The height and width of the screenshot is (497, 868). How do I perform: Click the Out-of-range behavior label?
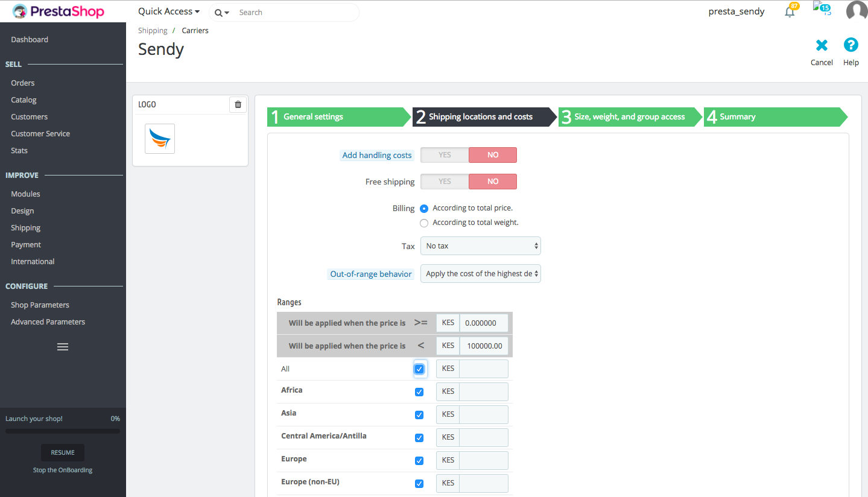tap(371, 274)
